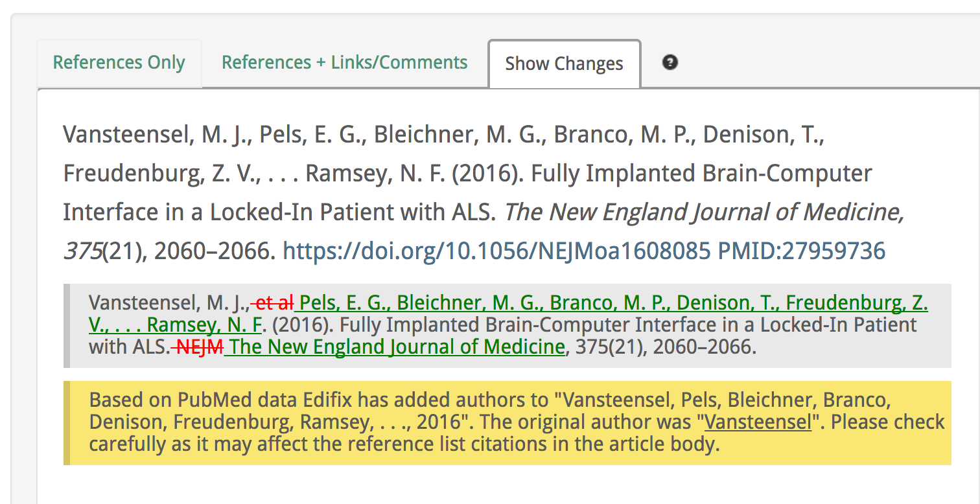The width and height of the screenshot is (980, 504).
Task: Click the italic volume number 375
Action: (x=82, y=251)
